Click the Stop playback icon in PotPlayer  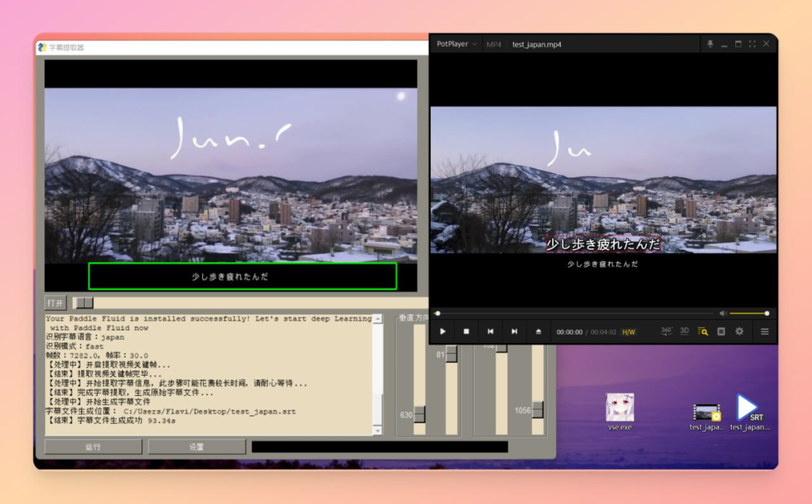point(467,331)
